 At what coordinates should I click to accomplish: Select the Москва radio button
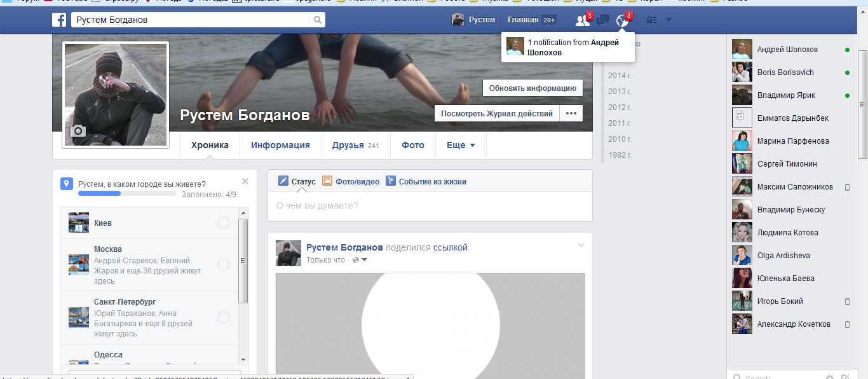224,265
